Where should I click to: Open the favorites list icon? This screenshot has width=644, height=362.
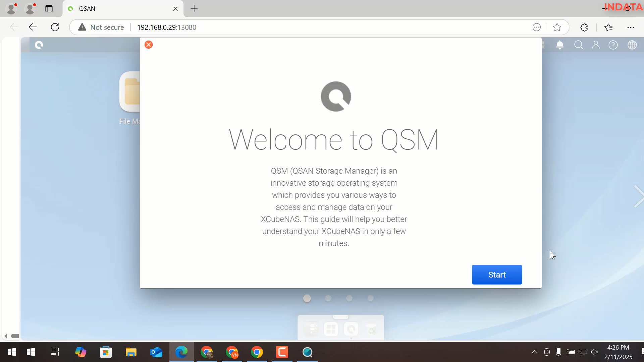pyautogui.click(x=608, y=27)
